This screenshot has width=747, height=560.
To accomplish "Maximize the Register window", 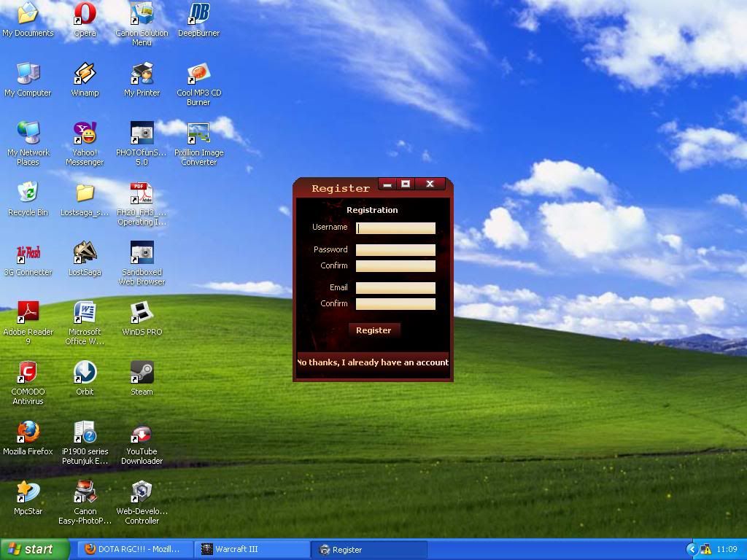I will (406, 184).
